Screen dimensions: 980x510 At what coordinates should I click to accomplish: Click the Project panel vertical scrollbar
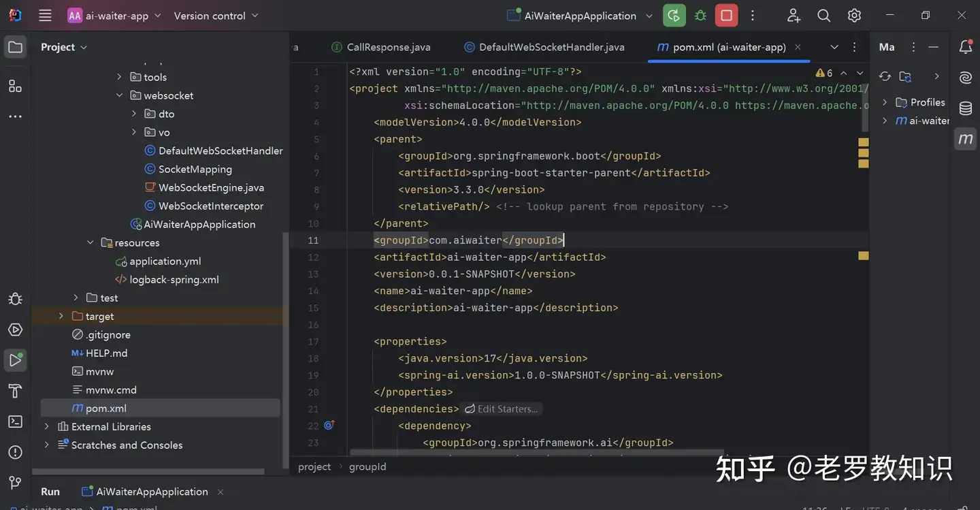pos(286,350)
